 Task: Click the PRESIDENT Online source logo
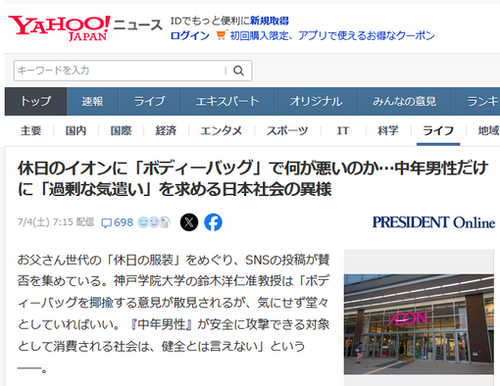pyautogui.click(x=434, y=222)
